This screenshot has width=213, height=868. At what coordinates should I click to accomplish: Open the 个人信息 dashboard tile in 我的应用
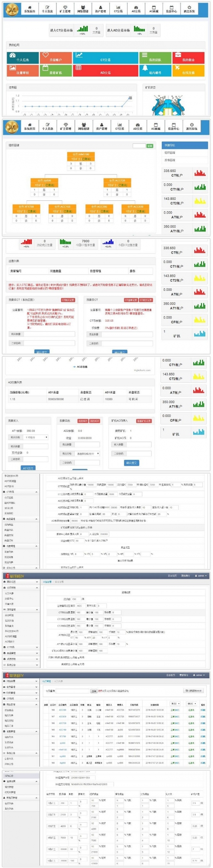22,58
